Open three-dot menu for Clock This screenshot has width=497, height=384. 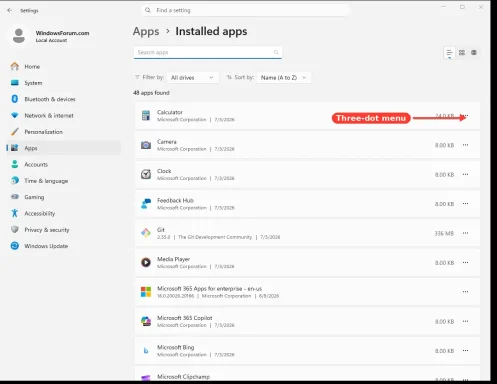pos(465,174)
